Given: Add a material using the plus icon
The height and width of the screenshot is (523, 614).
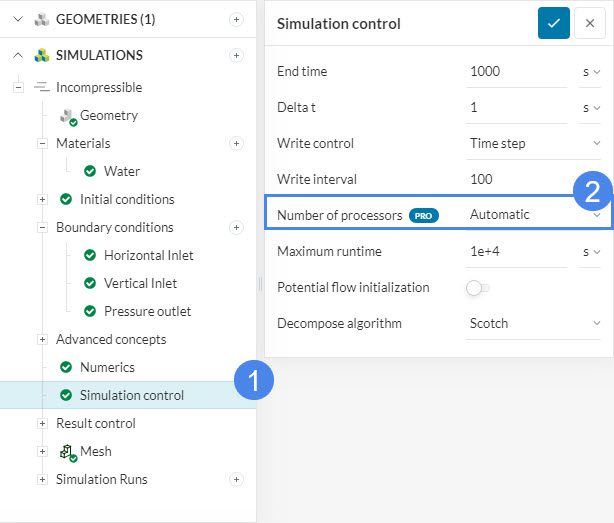Looking at the screenshot, I should (236, 143).
